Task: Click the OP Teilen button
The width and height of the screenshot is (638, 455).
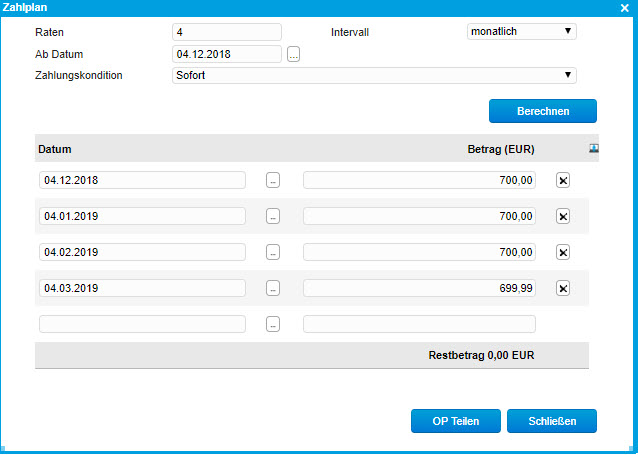Action: click(x=455, y=421)
